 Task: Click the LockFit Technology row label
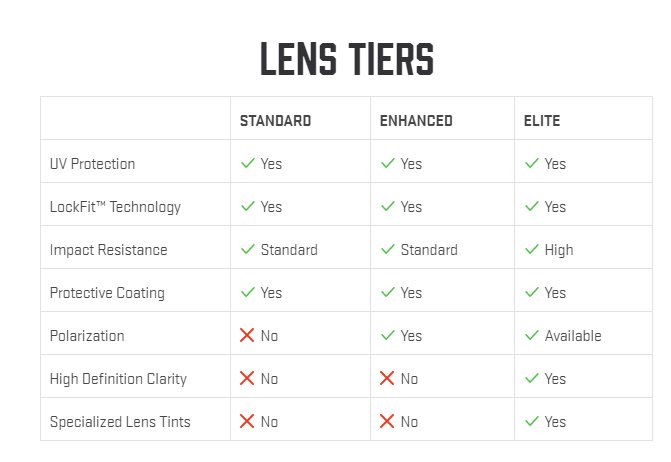tap(115, 207)
